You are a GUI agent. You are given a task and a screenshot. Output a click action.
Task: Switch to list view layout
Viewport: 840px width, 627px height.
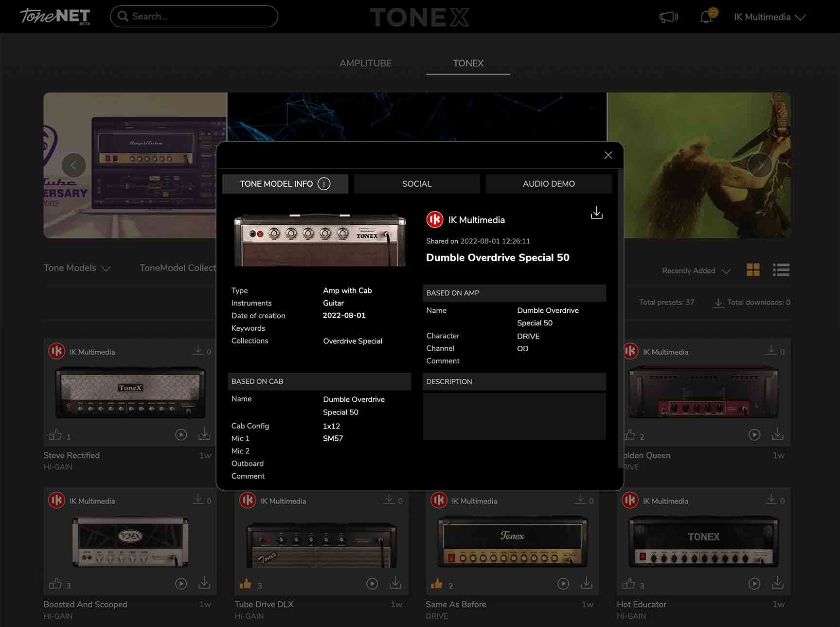coord(781,269)
